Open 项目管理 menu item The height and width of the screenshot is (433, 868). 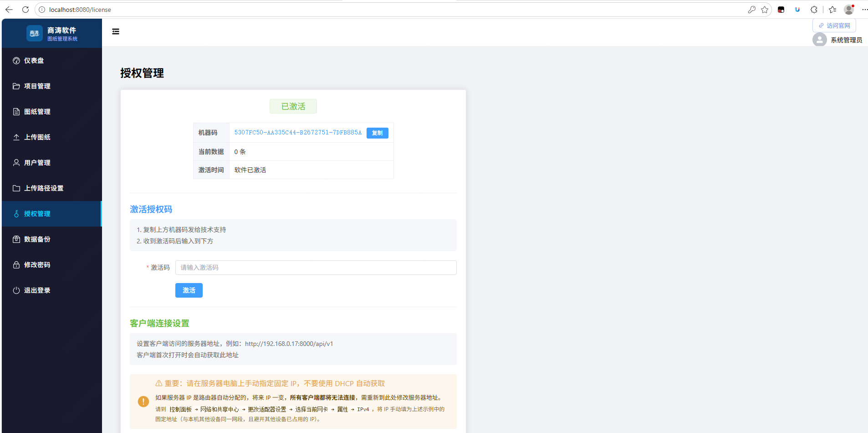pyautogui.click(x=52, y=86)
